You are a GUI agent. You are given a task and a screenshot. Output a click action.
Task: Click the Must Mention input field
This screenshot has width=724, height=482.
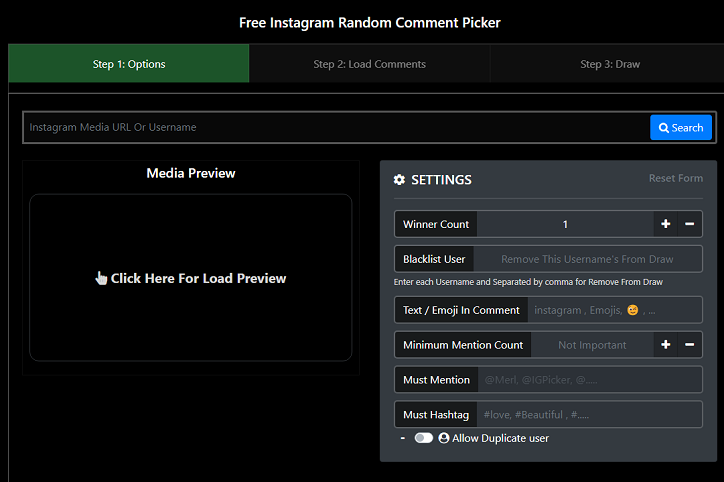click(590, 380)
